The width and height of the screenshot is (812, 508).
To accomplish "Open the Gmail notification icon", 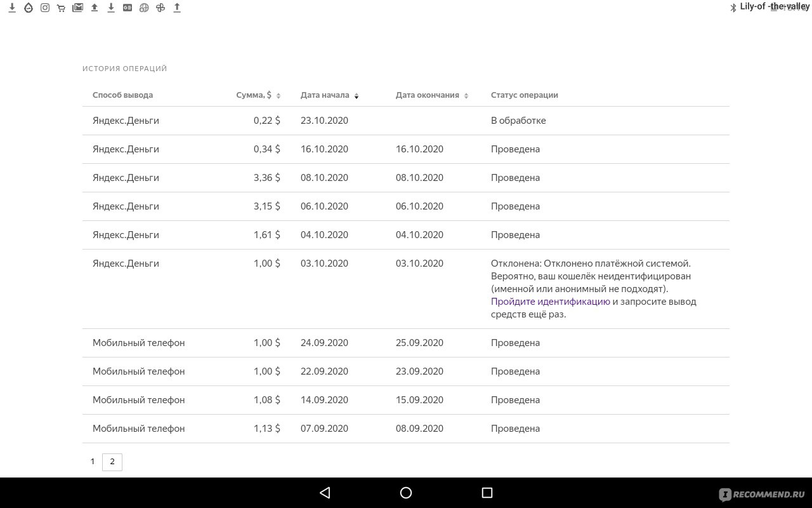I will point(78,8).
